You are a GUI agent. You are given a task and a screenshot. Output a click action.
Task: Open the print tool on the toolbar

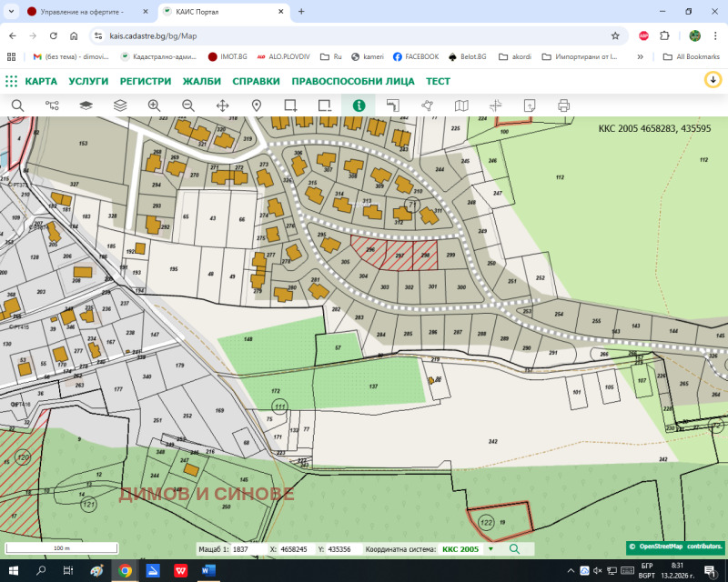(x=562, y=105)
